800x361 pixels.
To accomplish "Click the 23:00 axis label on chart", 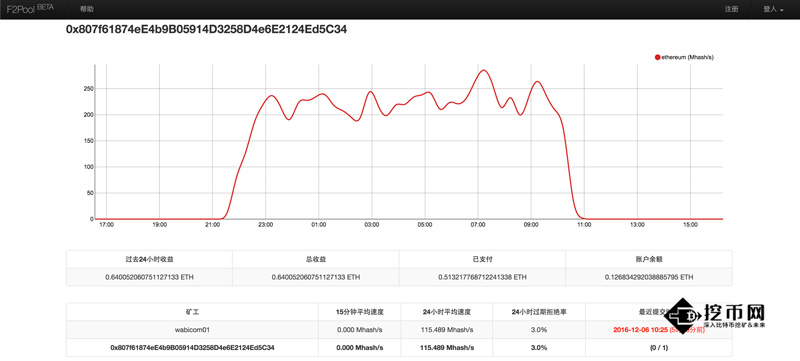I will pos(265,224).
